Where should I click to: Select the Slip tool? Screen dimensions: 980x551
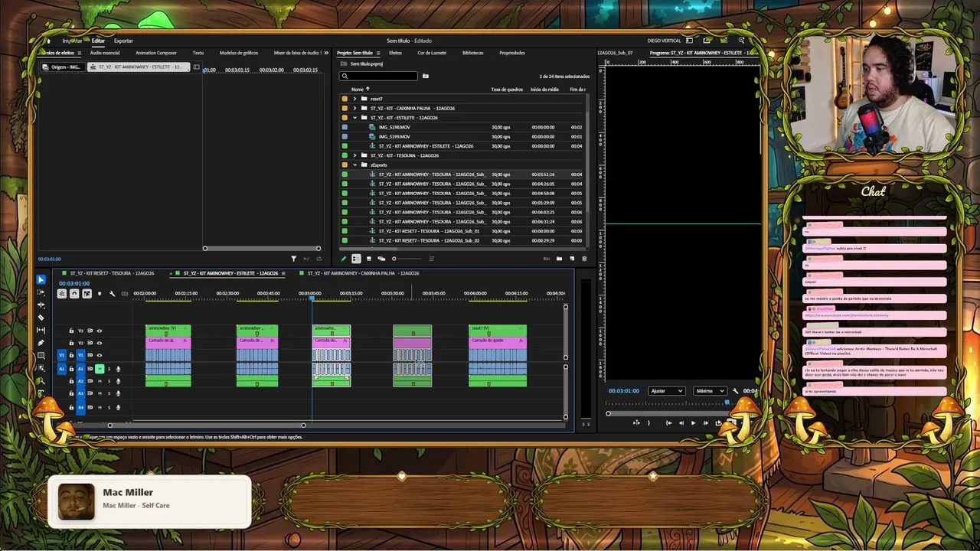coord(41,330)
